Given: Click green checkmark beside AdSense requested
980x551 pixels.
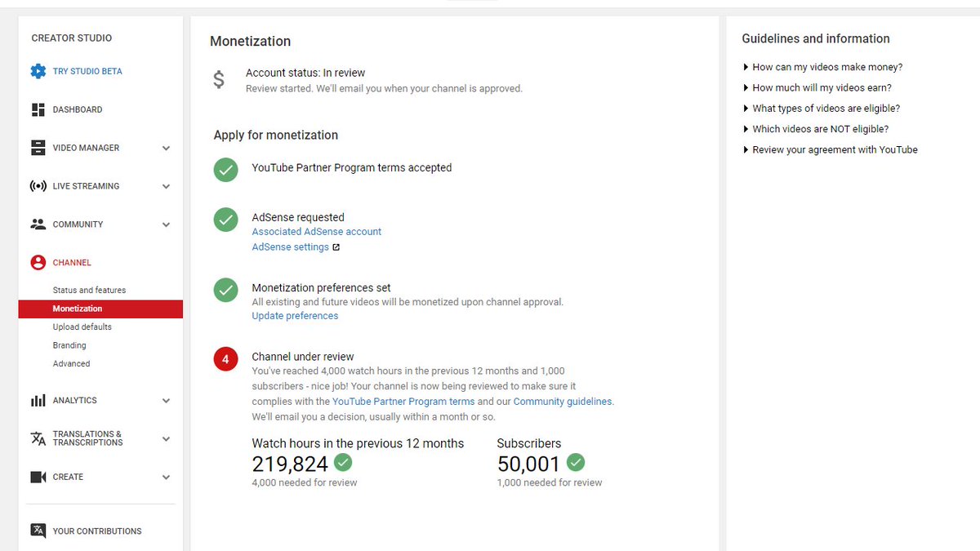Looking at the screenshot, I should pyautogui.click(x=226, y=220).
